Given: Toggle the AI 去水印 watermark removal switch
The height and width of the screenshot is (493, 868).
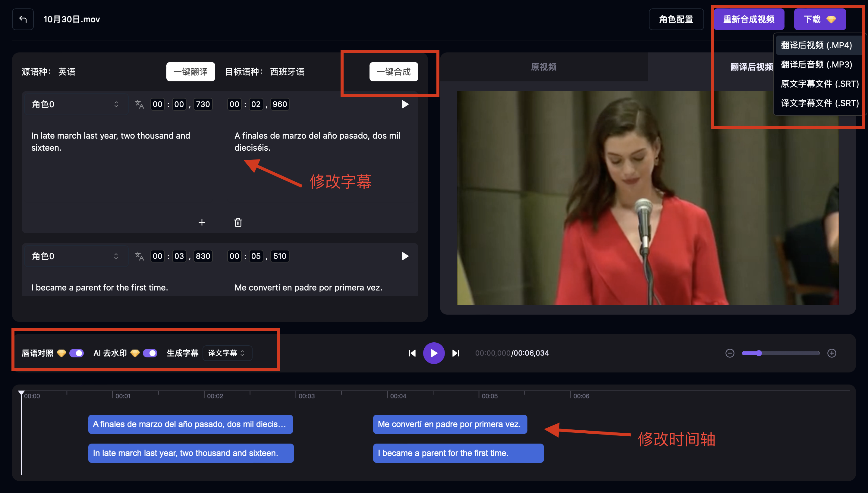Looking at the screenshot, I should pyautogui.click(x=150, y=353).
